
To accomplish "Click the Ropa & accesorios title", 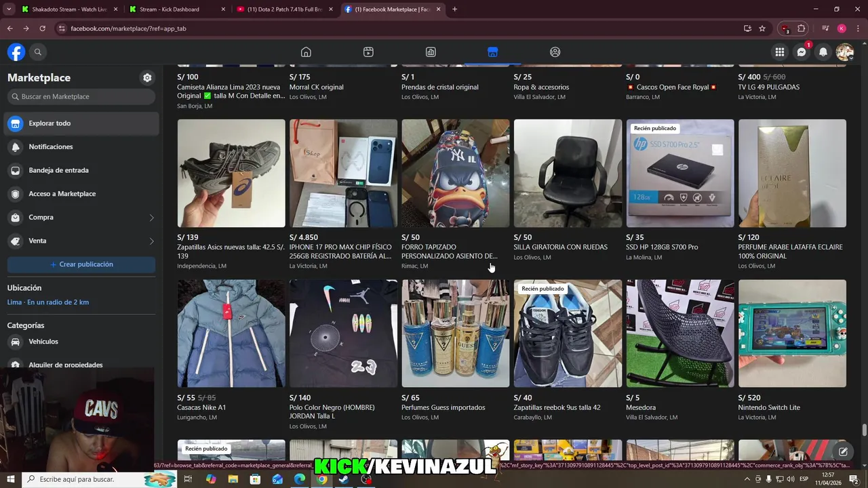I will (542, 87).
